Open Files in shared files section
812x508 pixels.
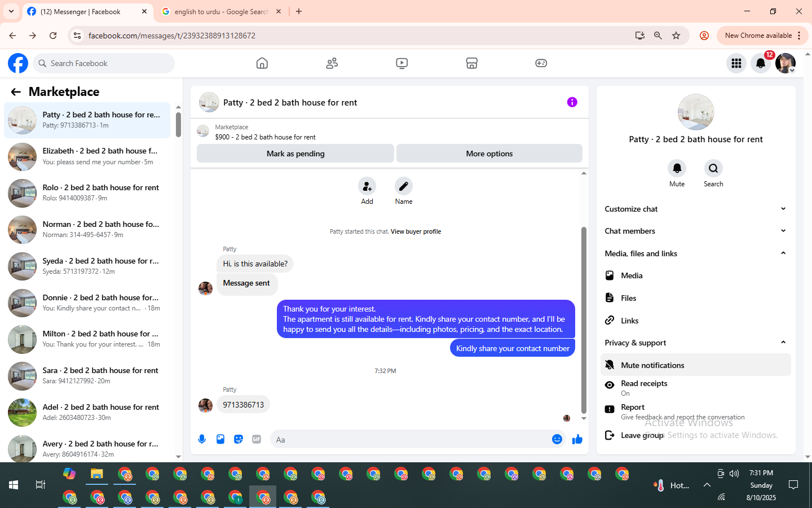[x=695, y=298]
